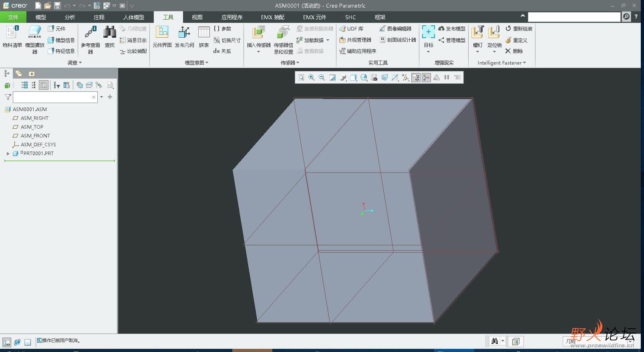Open the section display dropdown icon
Image resolution: width=644 pixels, height=352 pixels.
pyautogui.click(x=395, y=77)
